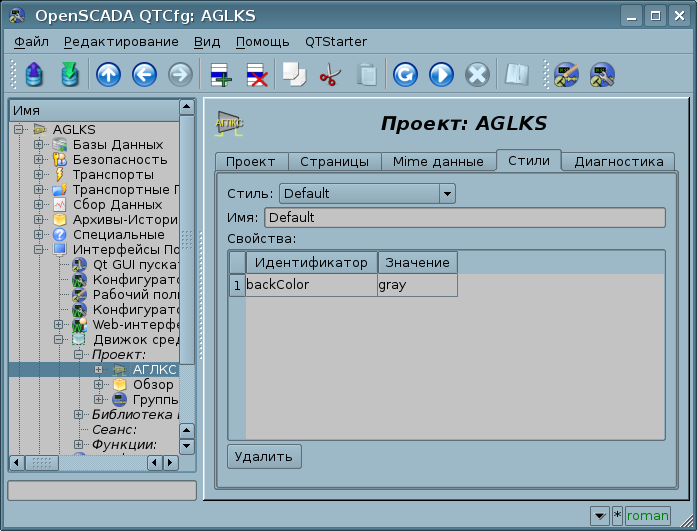Expand the Транспорты tree node
697x531 pixels.
click(x=39, y=175)
